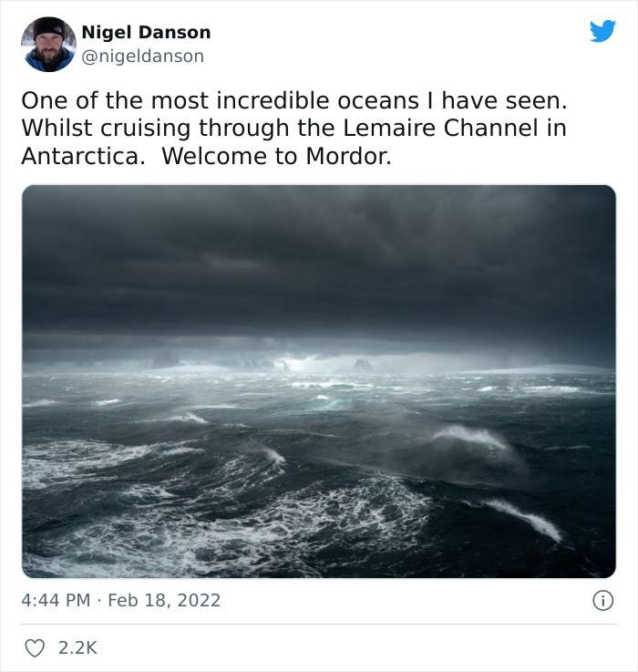Open Nigel Danson's profile avatar
Image resolution: width=638 pixels, height=672 pixels.
pyautogui.click(x=48, y=45)
